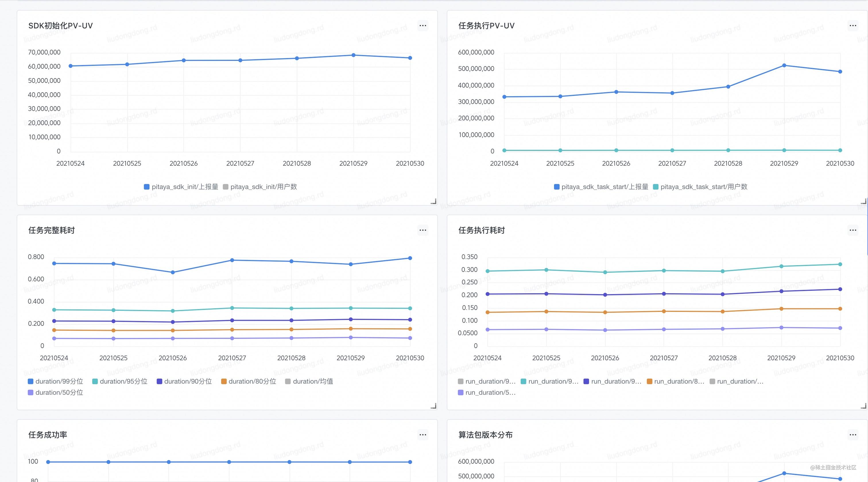The height and width of the screenshot is (482, 868).
Task: Select the 20210529 peak on task_start 上报量 line
Action: 784,65
